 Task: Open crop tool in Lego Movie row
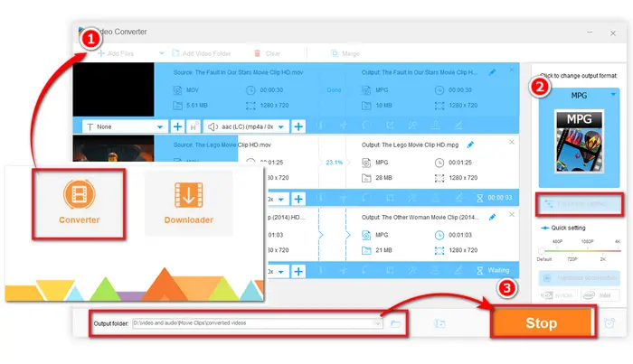(x=390, y=198)
